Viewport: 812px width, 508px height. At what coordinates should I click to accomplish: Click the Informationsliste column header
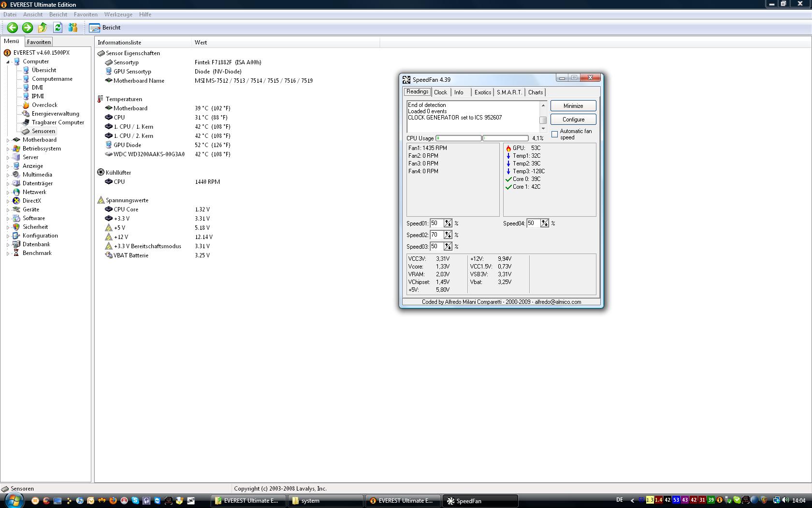point(143,43)
